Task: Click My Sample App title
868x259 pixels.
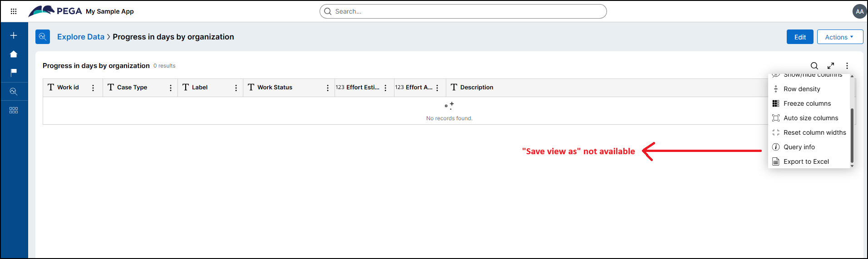Action: 110,11
